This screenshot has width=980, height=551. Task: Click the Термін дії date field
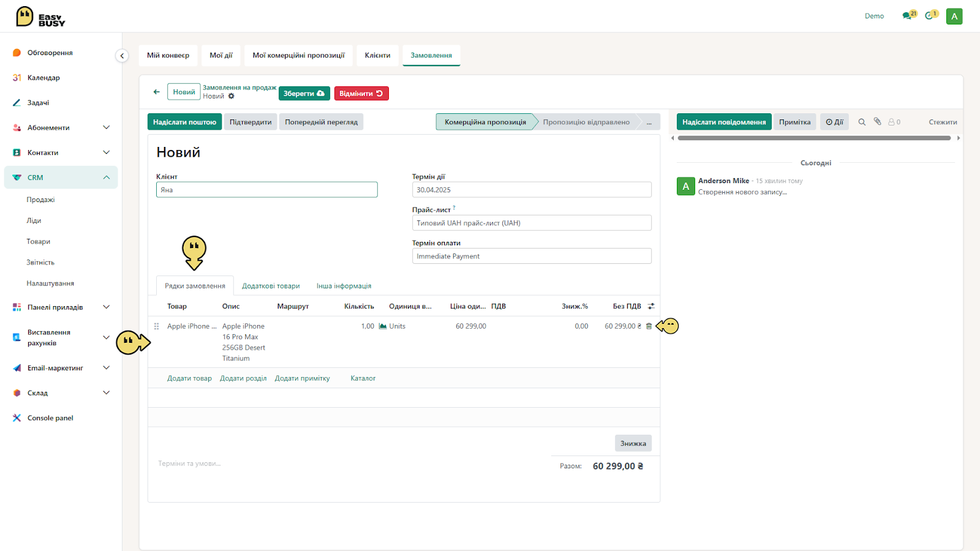pos(532,190)
